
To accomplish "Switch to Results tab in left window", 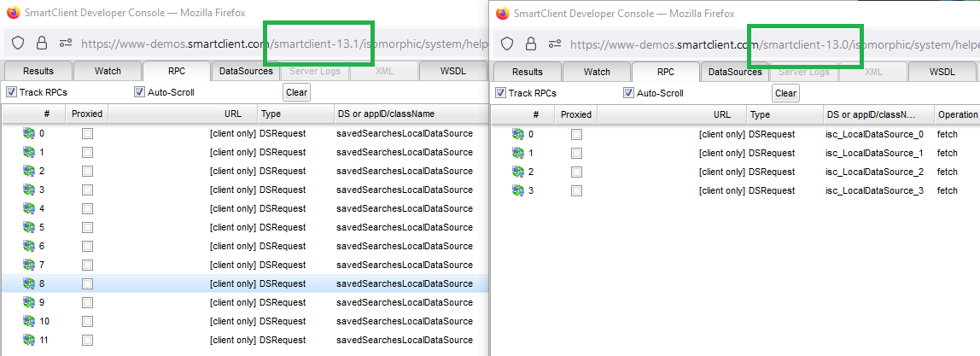I will (38, 71).
